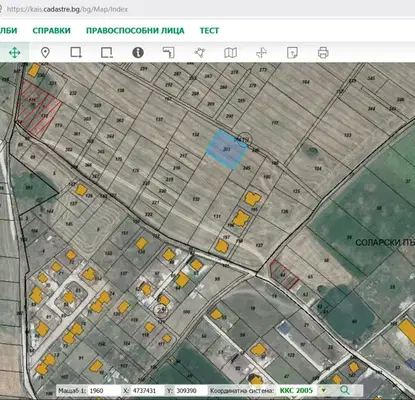Choose the distance measure ruler tool

point(169,52)
